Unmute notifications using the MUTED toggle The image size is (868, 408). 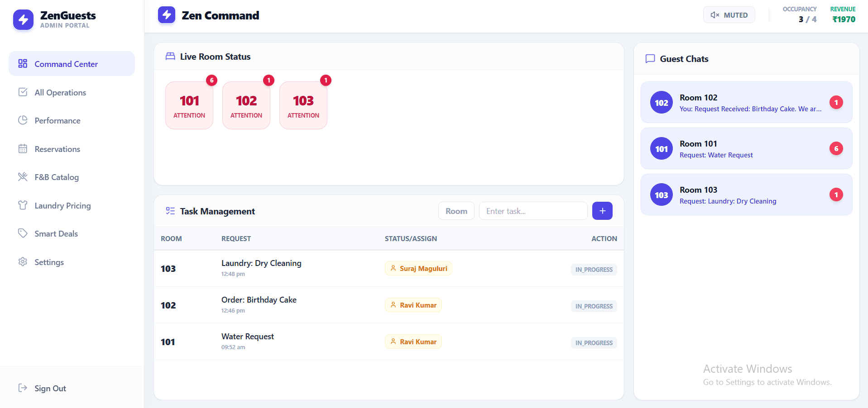click(729, 14)
